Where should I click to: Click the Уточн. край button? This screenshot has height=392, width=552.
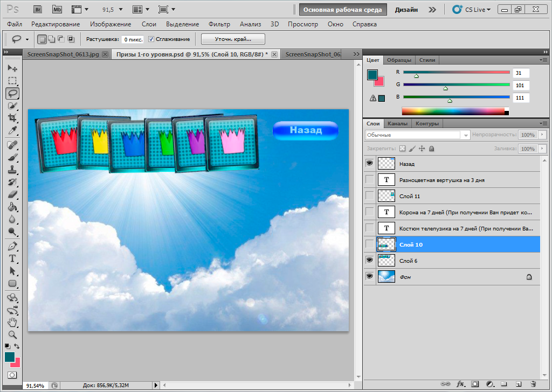click(x=233, y=39)
